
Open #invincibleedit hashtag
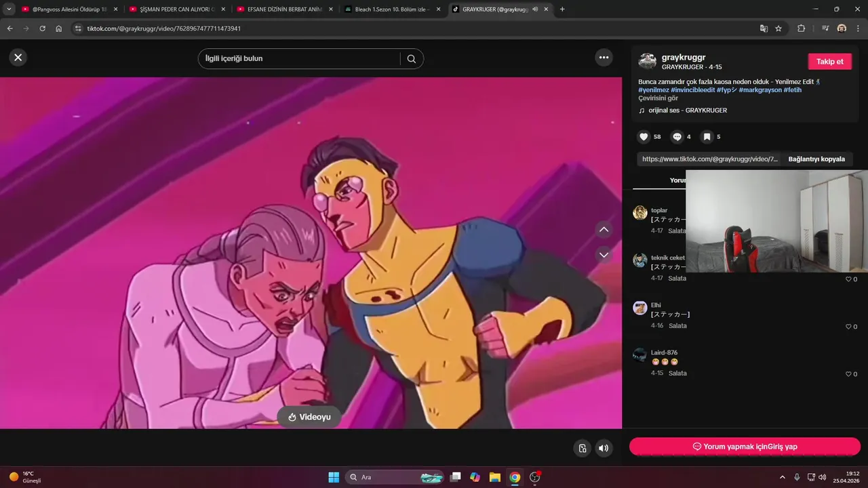[692, 89]
